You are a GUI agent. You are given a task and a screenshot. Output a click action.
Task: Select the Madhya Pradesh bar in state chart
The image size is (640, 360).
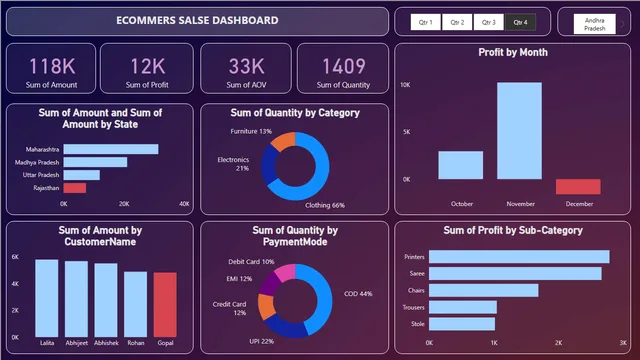click(95, 162)
